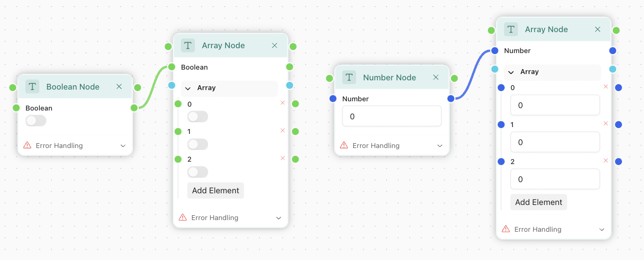Close the Number Node

click(x=436, y=77)
